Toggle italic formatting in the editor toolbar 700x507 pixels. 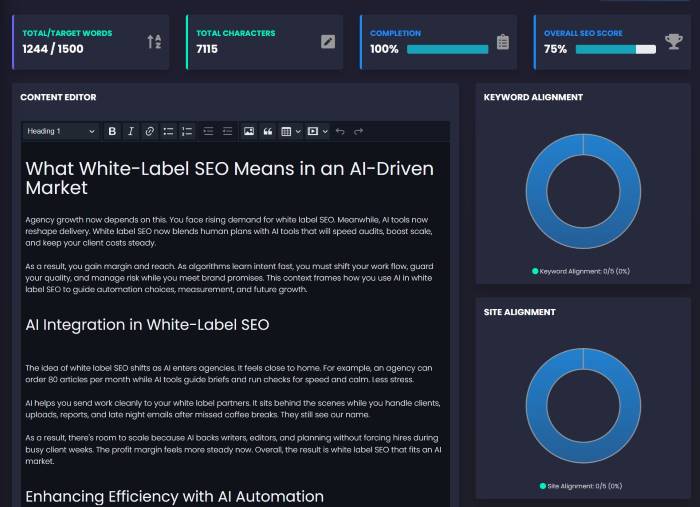point(130,131)
